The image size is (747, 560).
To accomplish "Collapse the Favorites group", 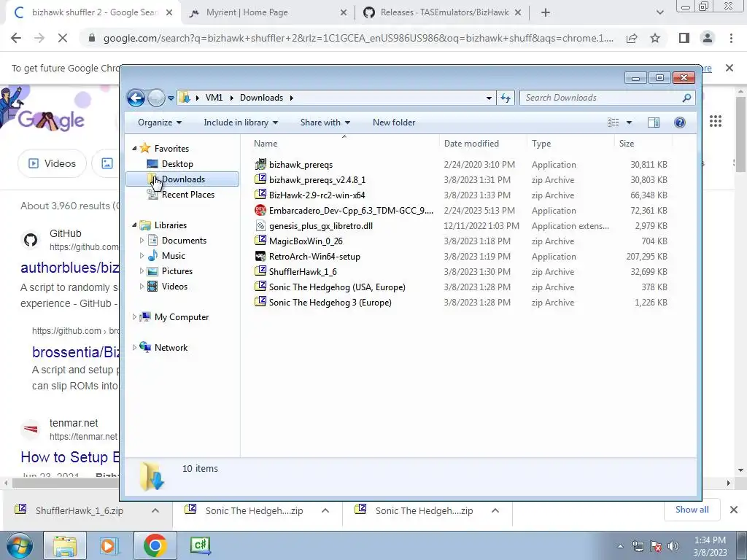I will click(x=134, y=149).
